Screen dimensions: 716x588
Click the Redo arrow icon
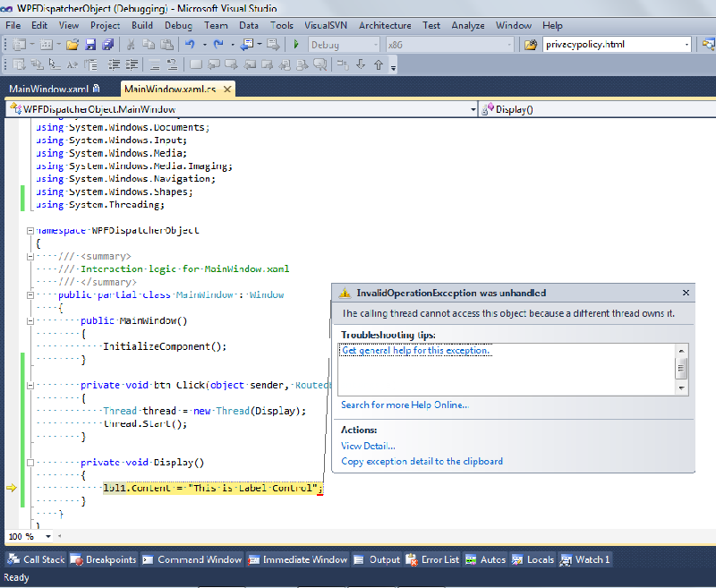coord(218,45)
